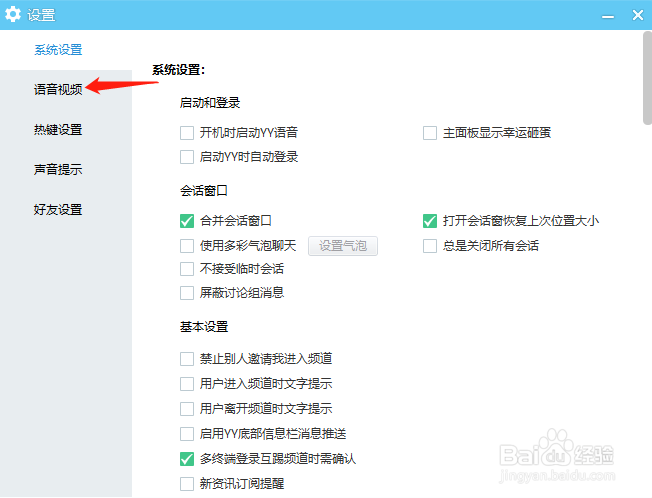This screenshot has width=652, height=498.
Task: Enable 禁止别人邀请我进入频道 checkbox
Action: (187, 359)
